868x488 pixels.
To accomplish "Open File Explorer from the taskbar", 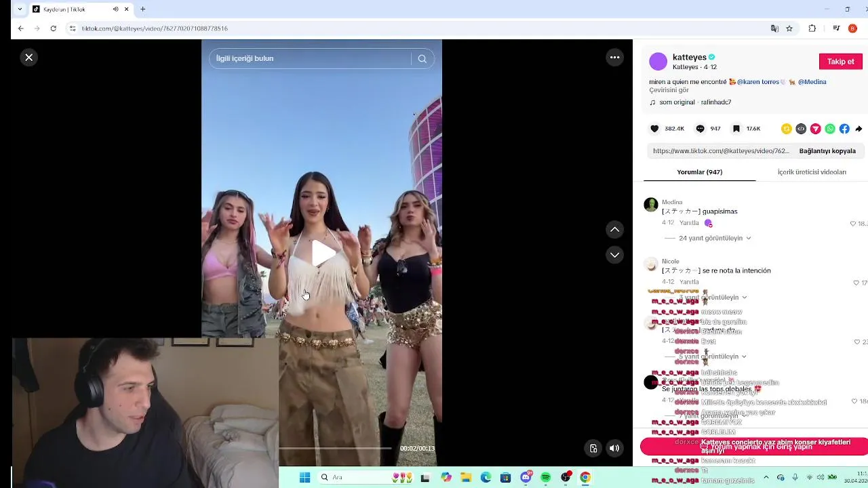I will point(466,478).
